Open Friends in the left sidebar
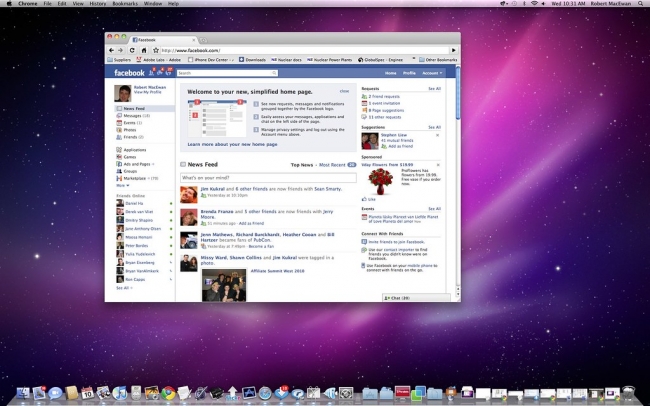The image size is (650, 406). (130, 137)
